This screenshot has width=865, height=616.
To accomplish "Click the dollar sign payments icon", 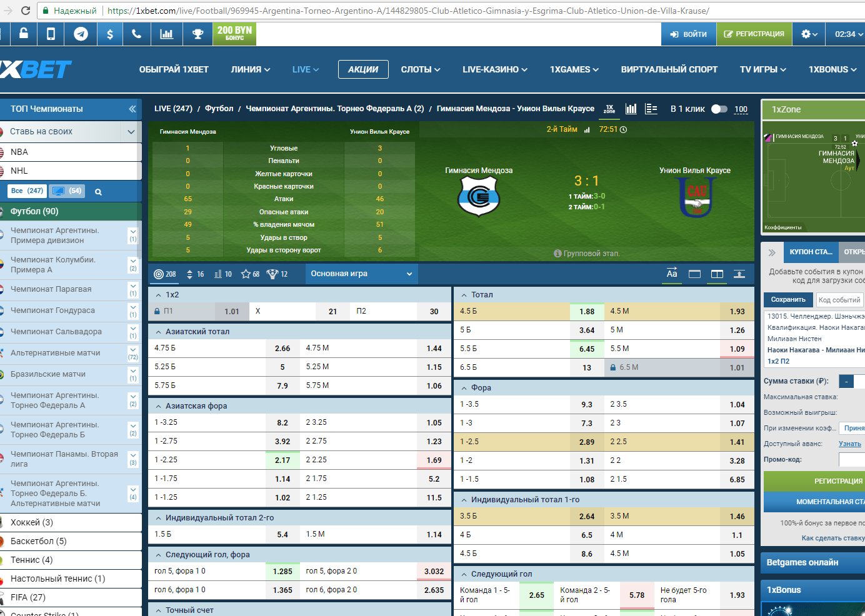I will pyautogui.click(x=110, y=34).
